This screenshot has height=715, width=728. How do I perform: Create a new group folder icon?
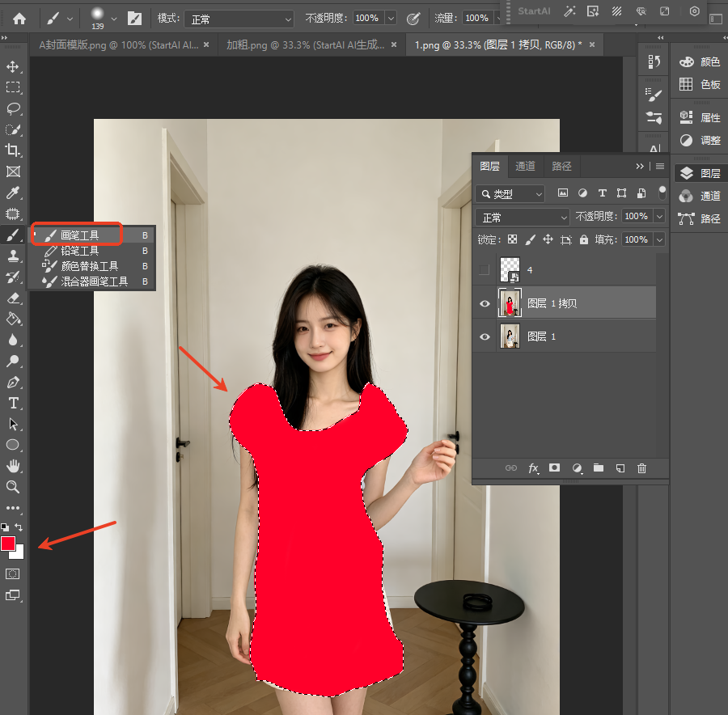[599, 467]
